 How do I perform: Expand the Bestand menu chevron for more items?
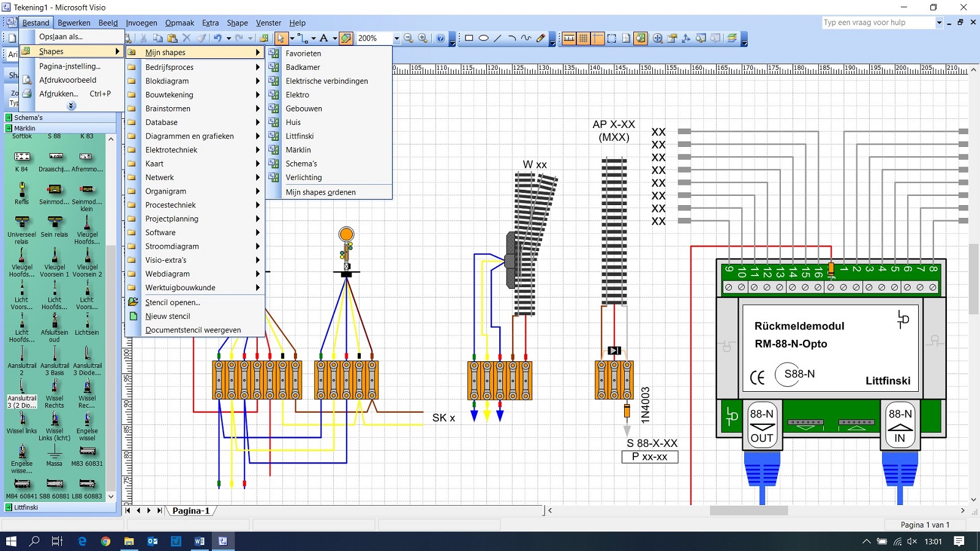point(71,106)
